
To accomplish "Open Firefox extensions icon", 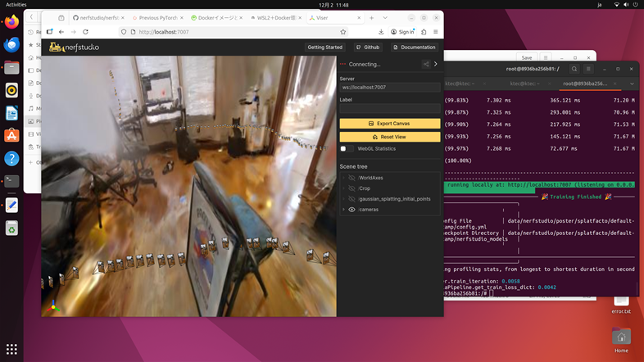I will 424,32.
